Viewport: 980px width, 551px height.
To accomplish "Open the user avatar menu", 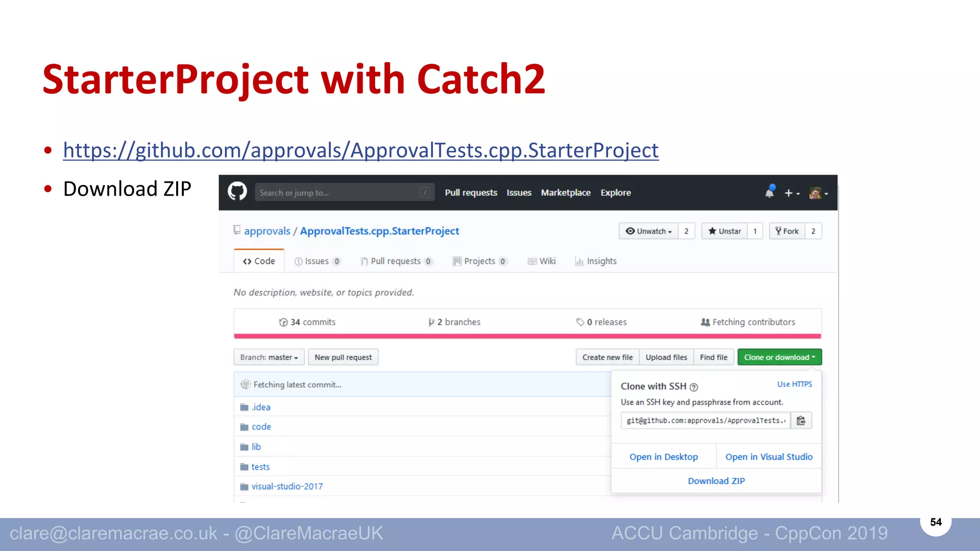I will tap(819, 193).
